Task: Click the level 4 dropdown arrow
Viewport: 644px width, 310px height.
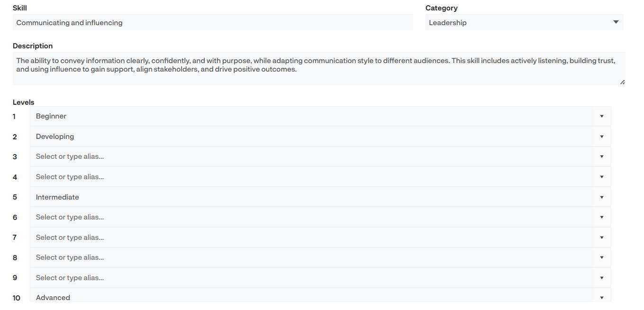Action: [x=601, y=177]
